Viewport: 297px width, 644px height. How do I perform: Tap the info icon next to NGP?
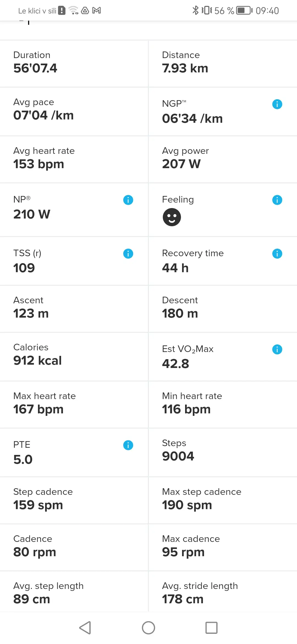pyautogui.click(x=277, y=104)
